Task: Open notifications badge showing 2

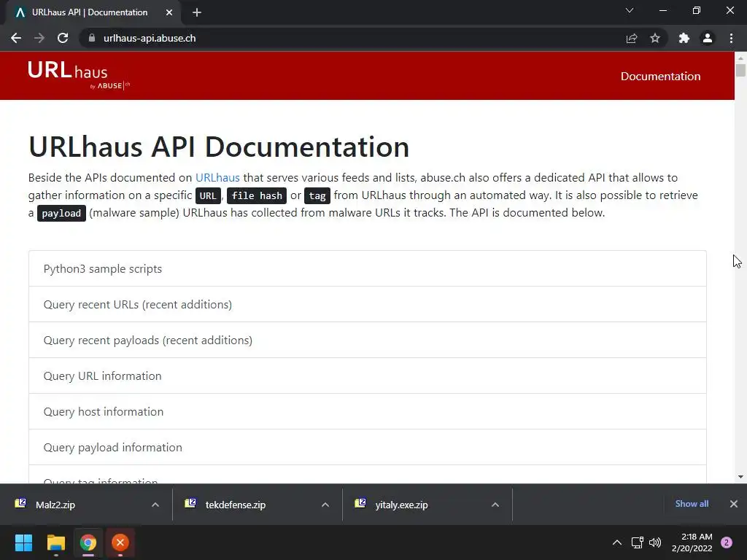Action: pos(727,542)
